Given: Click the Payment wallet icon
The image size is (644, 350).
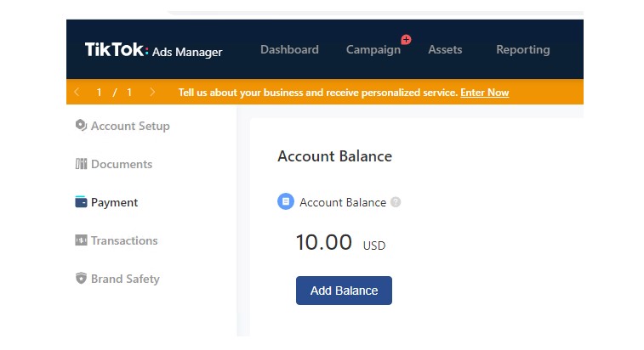Looking at the screenshot, I should pos(81,202).
